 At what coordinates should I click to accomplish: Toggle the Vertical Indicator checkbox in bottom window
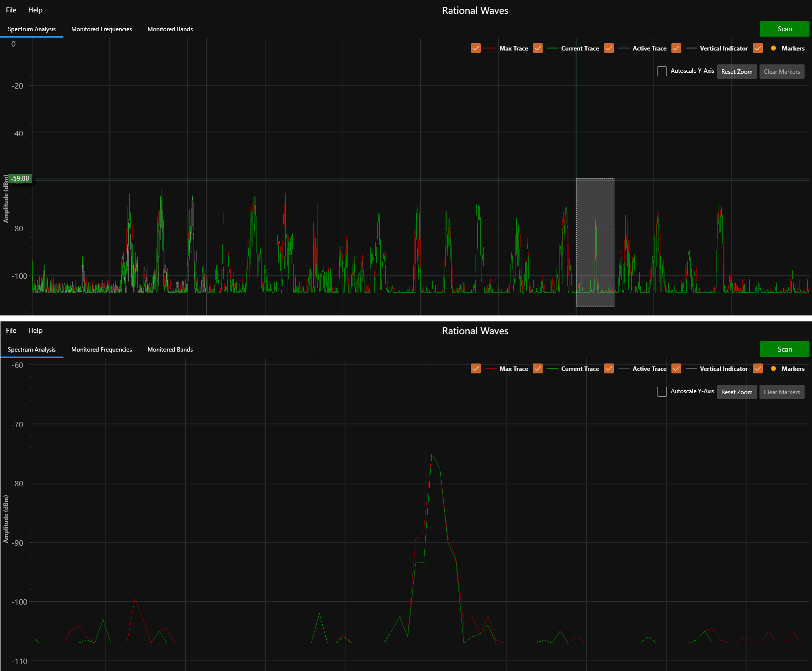(676, 368)
